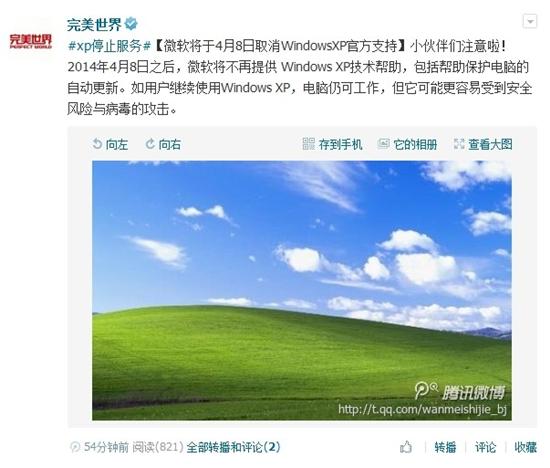Viewport: 550px width, 468px height.
Task: Click the 查看大图 text link
Action: 490,144
